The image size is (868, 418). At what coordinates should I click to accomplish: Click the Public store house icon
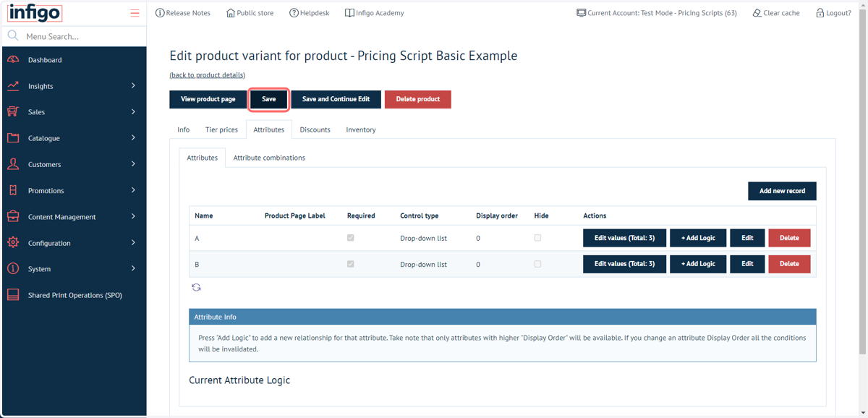[x=231, y=13]
